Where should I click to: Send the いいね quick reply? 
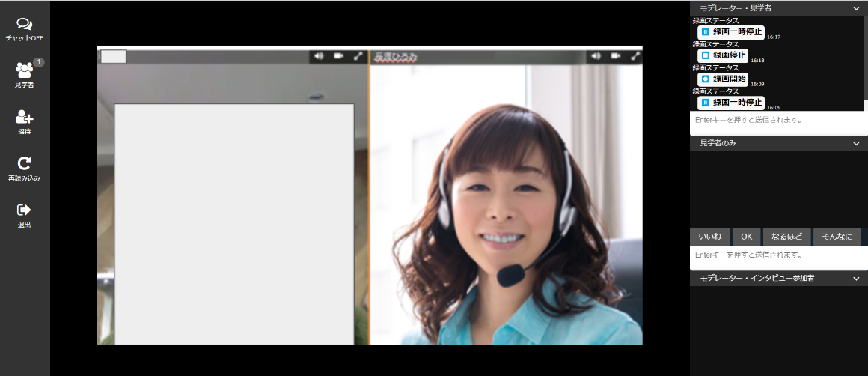point(709,237)
